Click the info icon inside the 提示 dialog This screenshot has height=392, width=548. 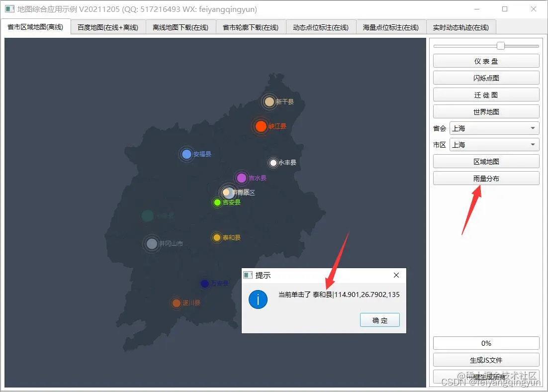point(258,299)
